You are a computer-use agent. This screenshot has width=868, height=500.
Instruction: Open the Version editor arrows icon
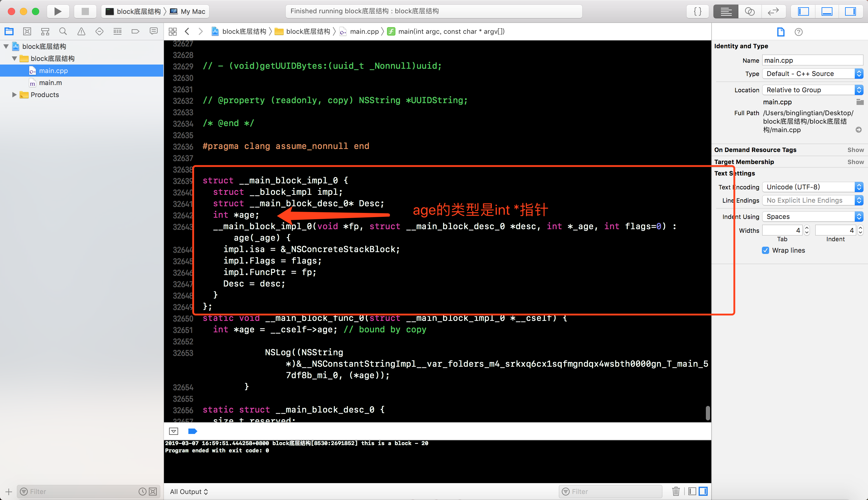[773, 11]
